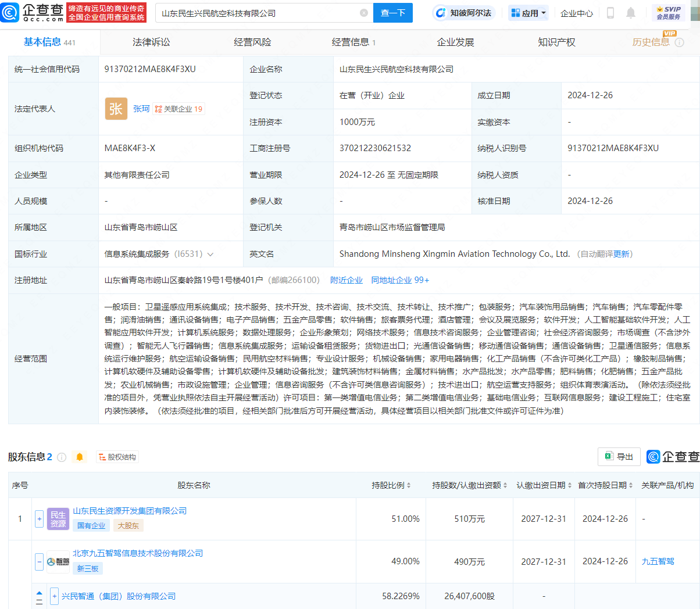Click the 国有企业 tag
This screenshot has height=609, width=700.
(x=92, y=525)
